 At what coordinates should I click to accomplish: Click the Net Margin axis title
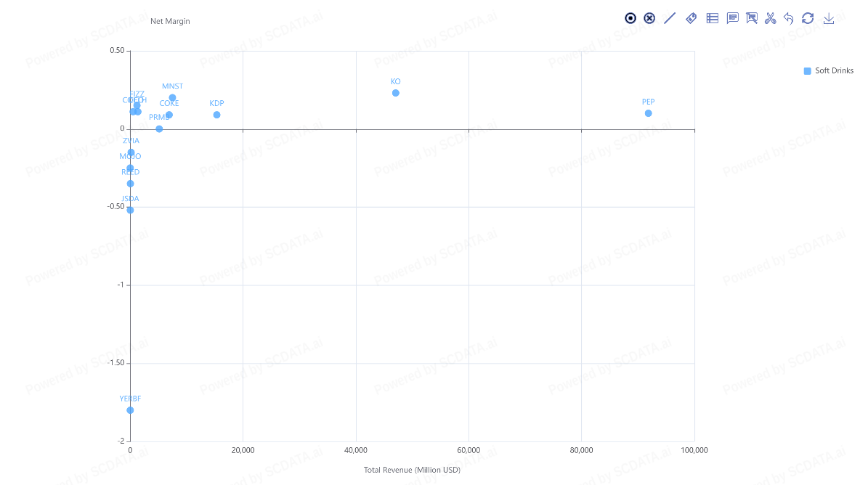[x=170, y=21]
